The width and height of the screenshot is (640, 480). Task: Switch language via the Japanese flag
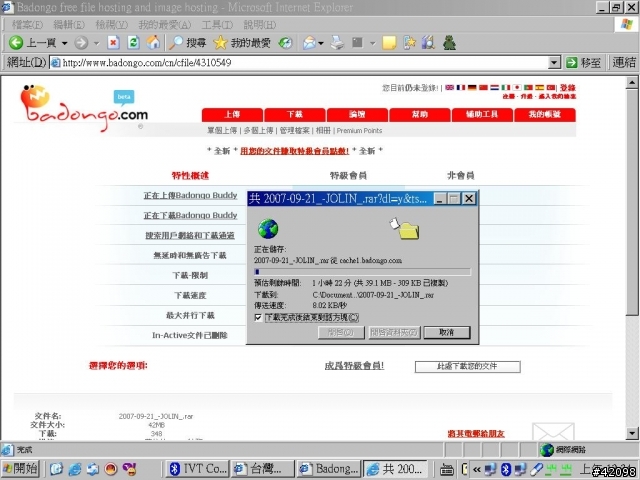[517, 87]
